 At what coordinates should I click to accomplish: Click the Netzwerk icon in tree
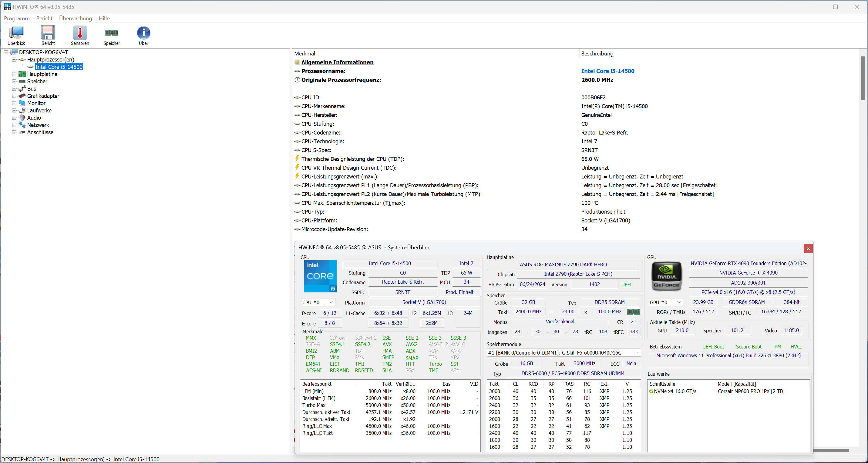coord(22,125)
